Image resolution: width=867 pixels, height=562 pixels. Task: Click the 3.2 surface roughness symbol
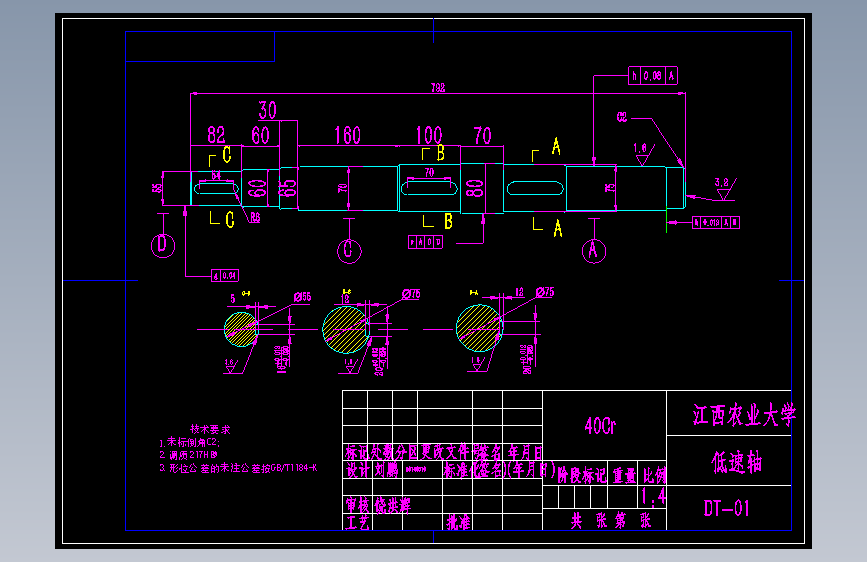click(x=723, y=188)
